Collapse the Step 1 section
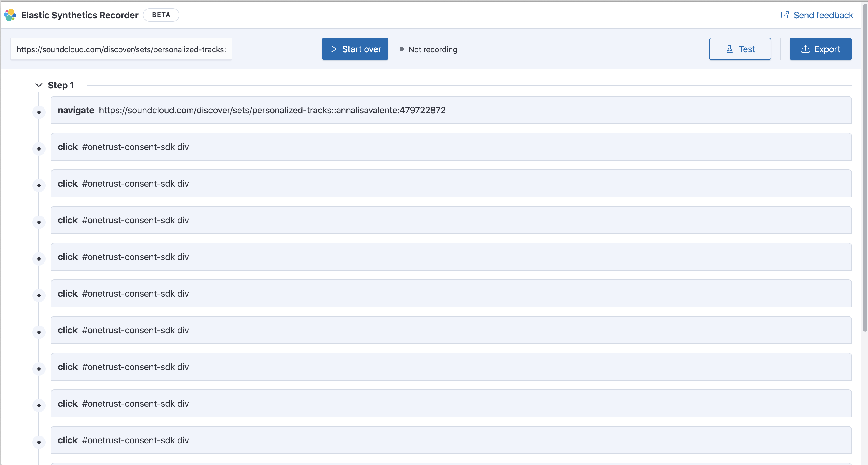Viewport: 868px width, 465px height. (x=39, y=85)
